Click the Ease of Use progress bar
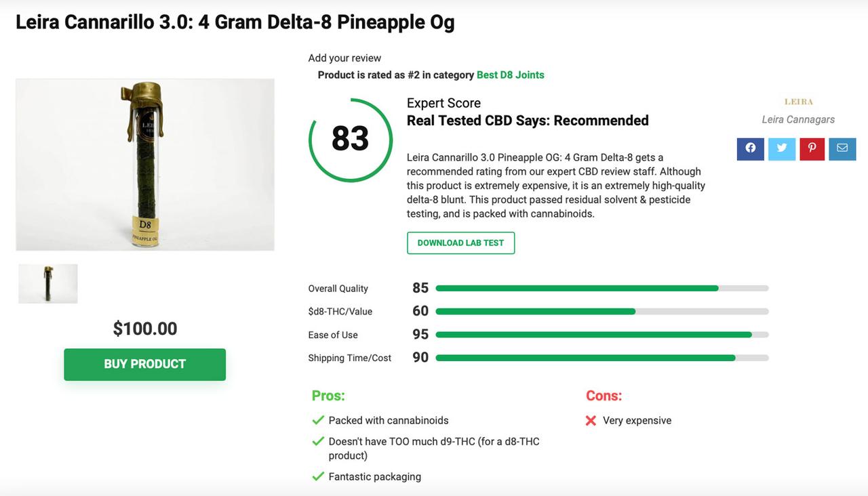 tap(601, 334)
